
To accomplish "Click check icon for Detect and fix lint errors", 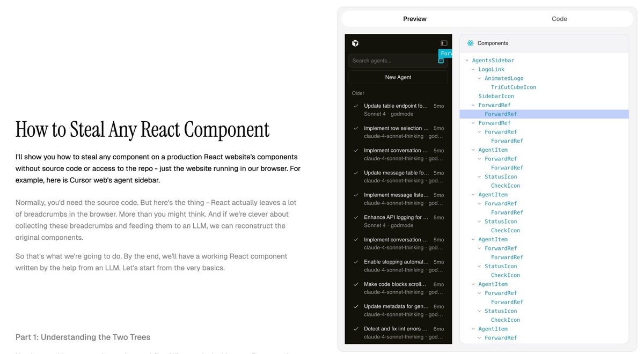I will [356, 329].
